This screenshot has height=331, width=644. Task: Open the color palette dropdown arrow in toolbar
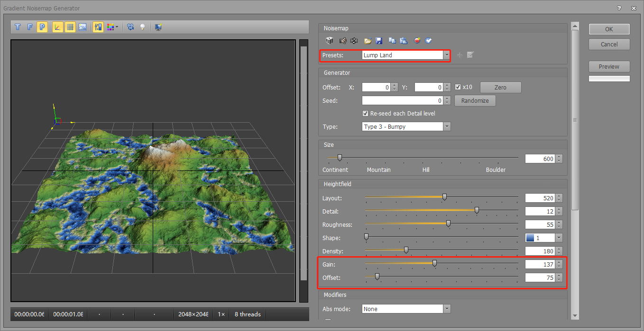tap(117, 27)
